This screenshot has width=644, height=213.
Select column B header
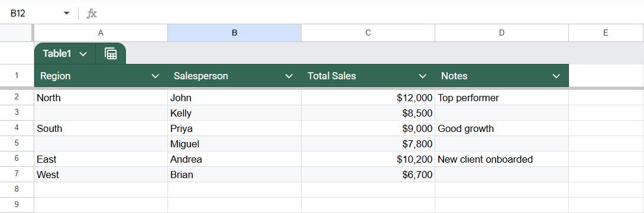tap(235, 33)
